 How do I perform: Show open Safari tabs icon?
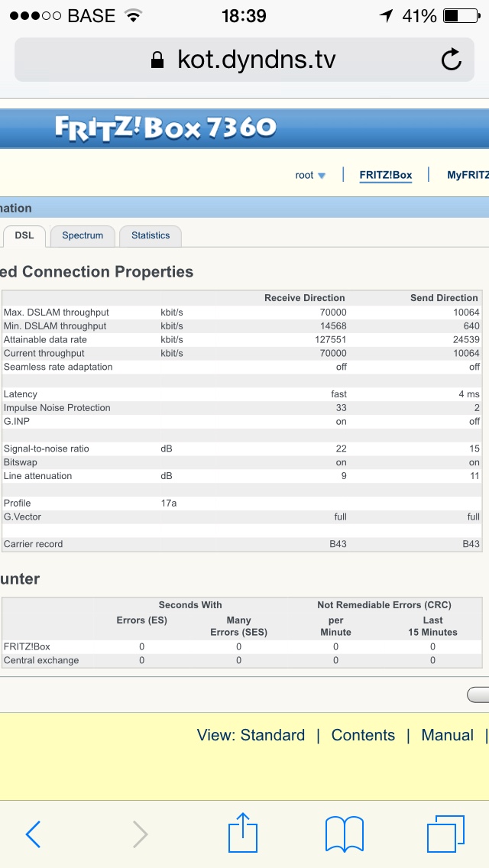(445, 834)
